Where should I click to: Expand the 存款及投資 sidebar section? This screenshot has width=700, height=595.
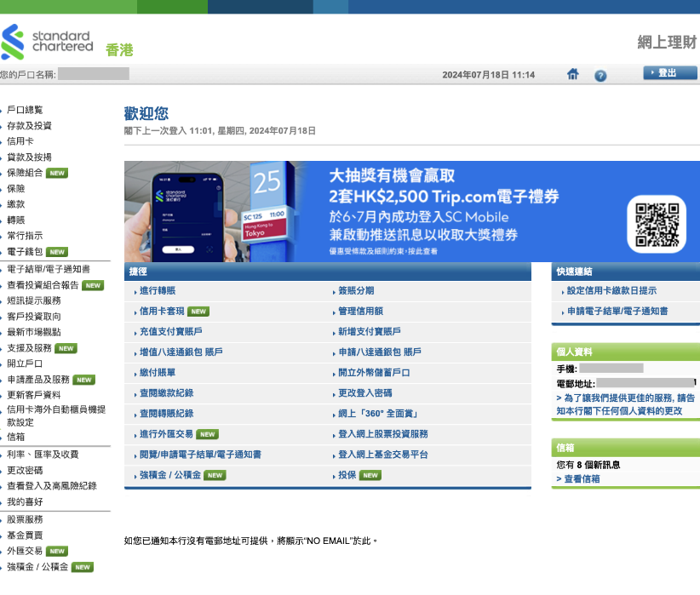(29, 126)
